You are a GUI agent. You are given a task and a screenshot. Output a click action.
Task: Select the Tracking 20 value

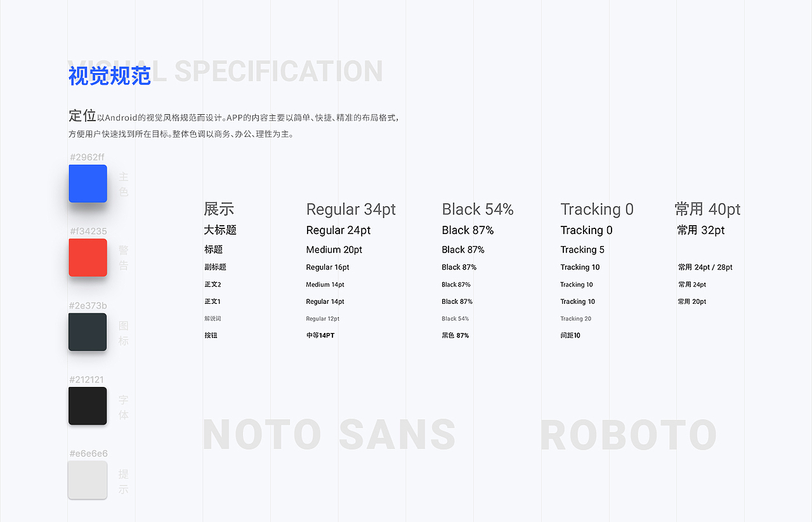click(575, 319)
